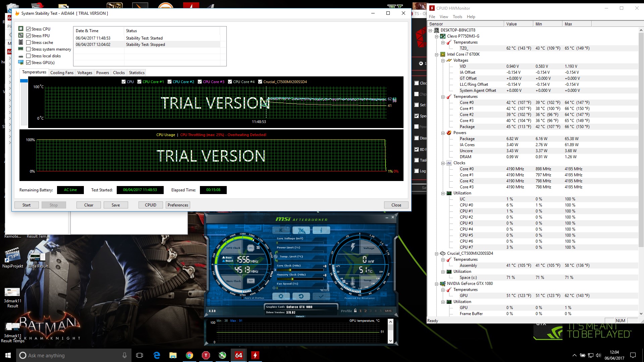This screenshot has width=644, height=362.
Task: Reset Afterburner settings with the circular arrow
Action: [x=301, y=296]
